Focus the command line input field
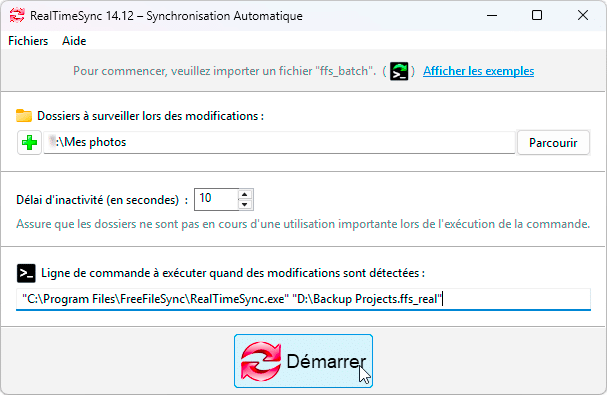Viewport: 607px width, 395px height. (x=304, y=299)
